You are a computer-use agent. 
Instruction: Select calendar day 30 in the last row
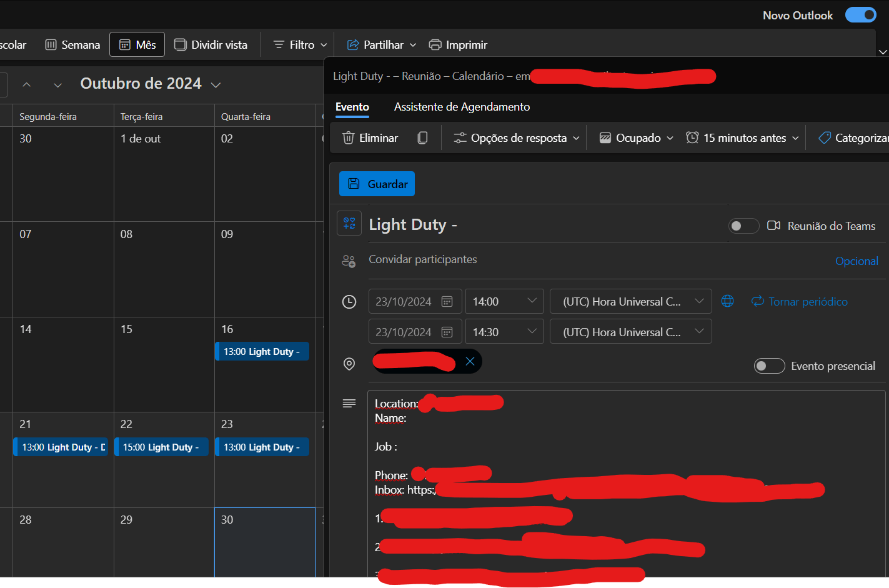[x=265, y=542]
